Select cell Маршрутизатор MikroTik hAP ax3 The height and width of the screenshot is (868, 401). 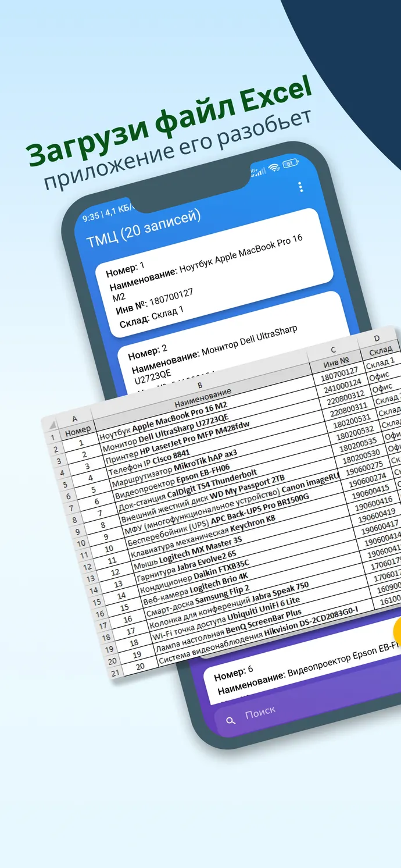[x=175, y=468]
